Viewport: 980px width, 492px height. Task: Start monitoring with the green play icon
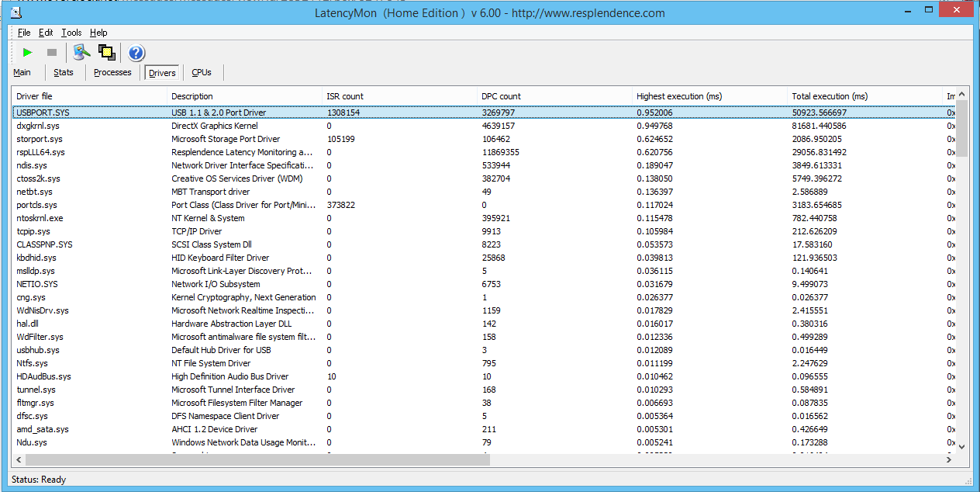click(x=28, y=53)
